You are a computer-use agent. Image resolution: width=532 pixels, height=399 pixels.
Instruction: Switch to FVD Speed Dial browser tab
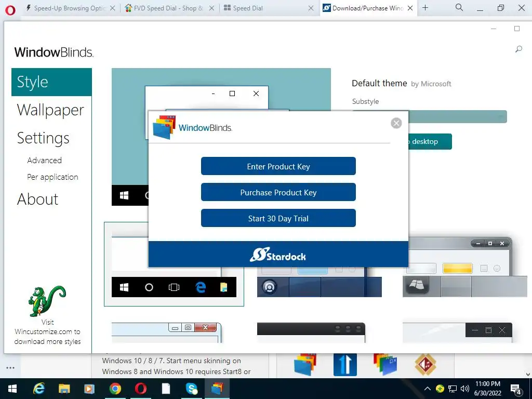point(164,8)
